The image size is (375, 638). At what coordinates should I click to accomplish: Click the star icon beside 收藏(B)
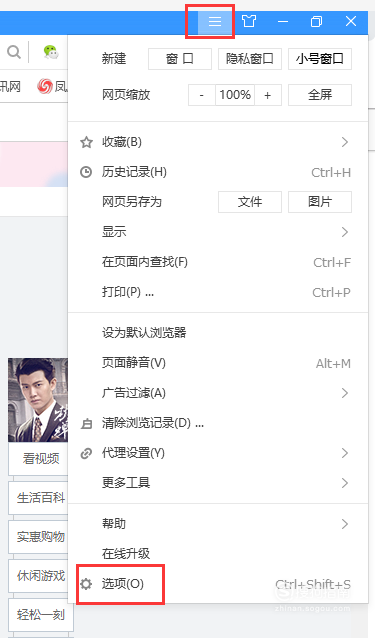pyautogui.click(x=86, y=142)
